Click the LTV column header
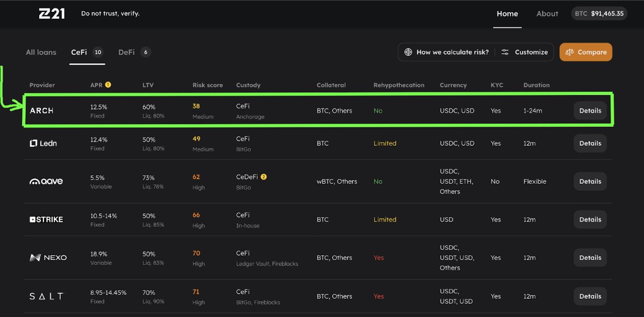Screen dimensions: 644x317 pyautogui.click(x=148, y=85)
